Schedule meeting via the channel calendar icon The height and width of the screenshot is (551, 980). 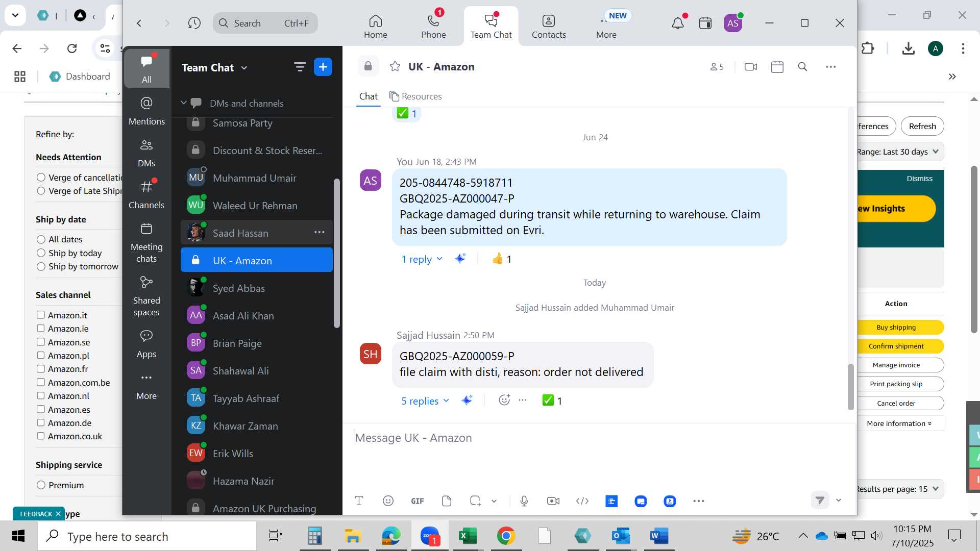(x=777, y=66)
